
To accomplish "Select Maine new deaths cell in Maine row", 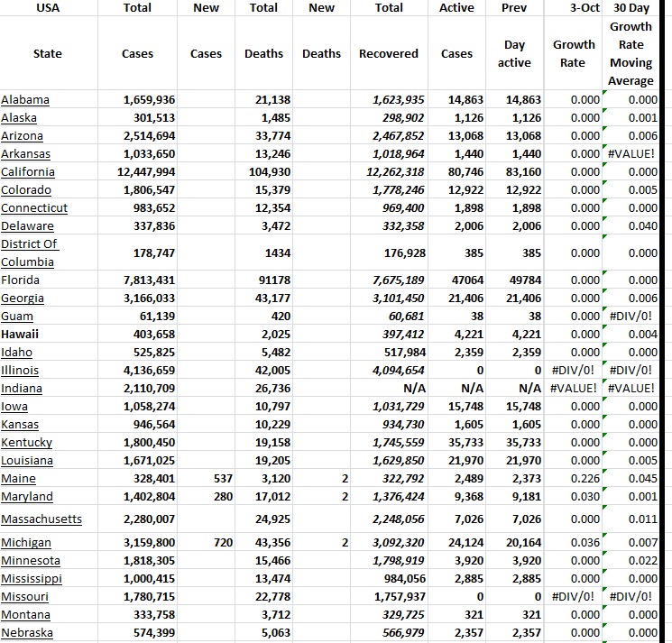I will (x=321, y=479).
